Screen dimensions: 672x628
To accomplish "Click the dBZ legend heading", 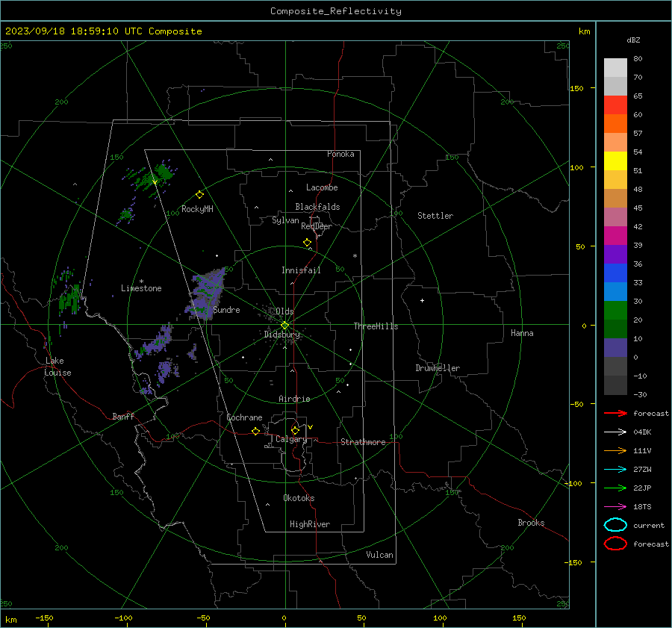I will [633, 40].
